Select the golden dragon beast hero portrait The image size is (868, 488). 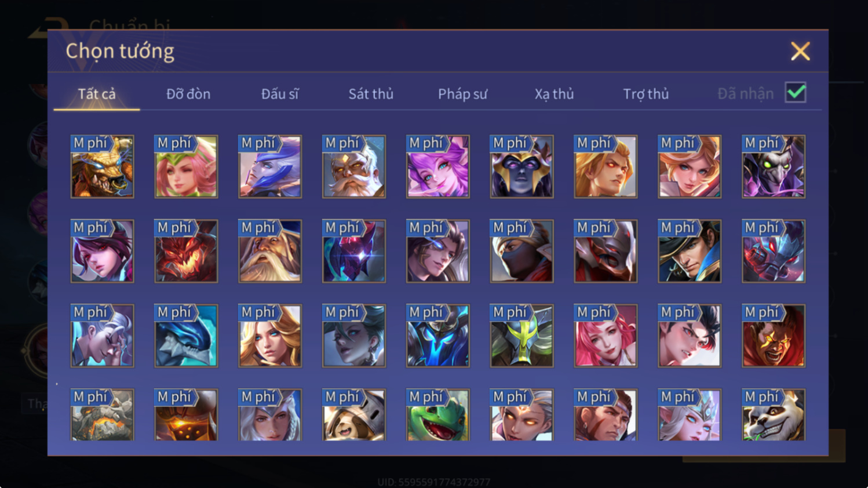click(x=102, y=167)
